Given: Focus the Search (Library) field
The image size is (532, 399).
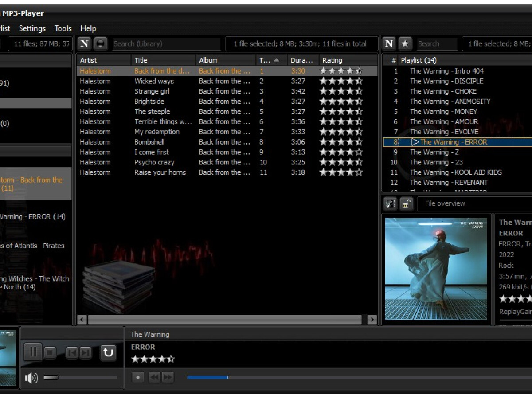Looking at the screenshot, I should click(166, 43).
